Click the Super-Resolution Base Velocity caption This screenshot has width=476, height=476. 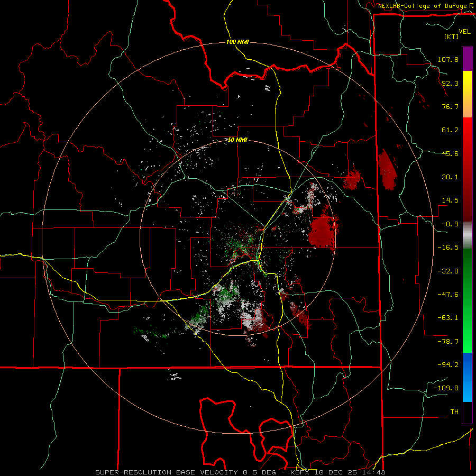[240, 472]
